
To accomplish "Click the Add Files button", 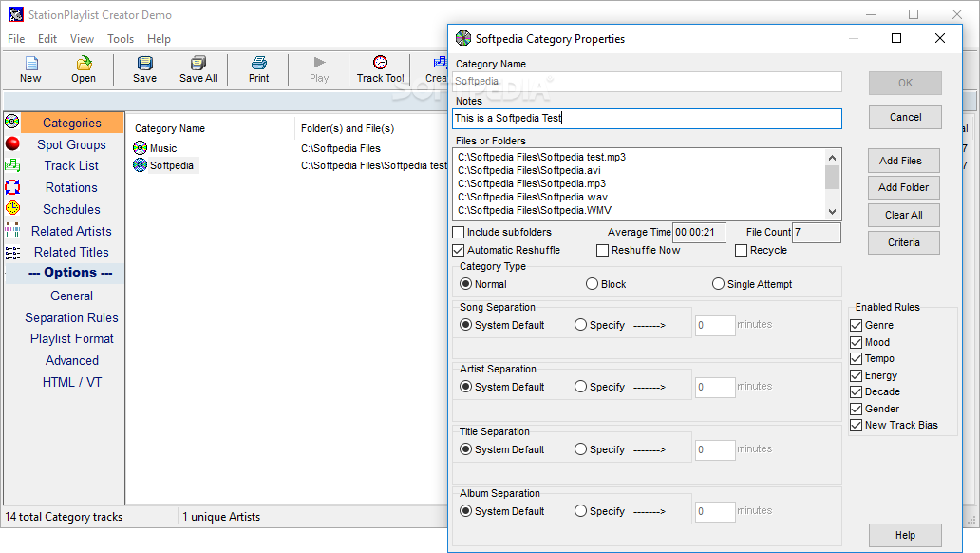I will click(904, 161).
